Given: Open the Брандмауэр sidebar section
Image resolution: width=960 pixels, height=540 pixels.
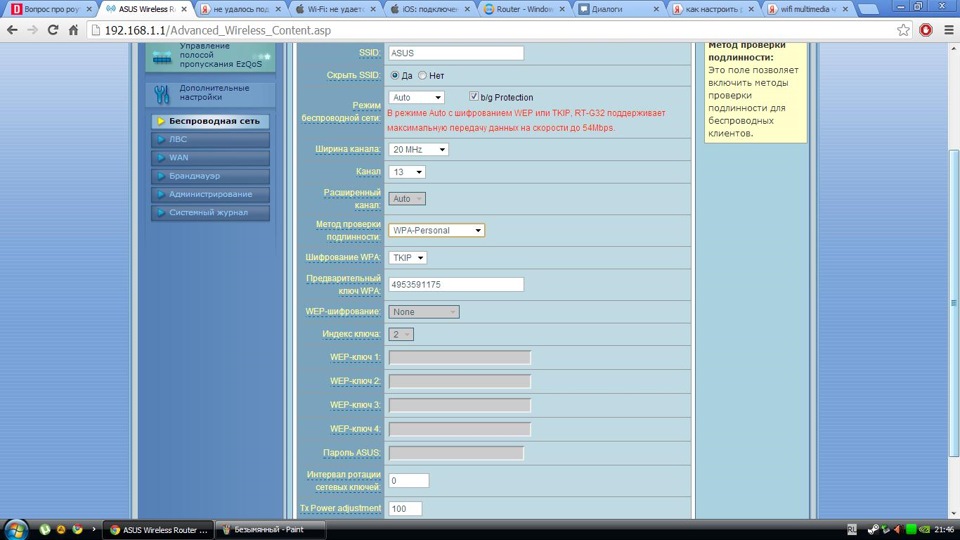Looking at the screenshot, I should [x=210, y=176].
